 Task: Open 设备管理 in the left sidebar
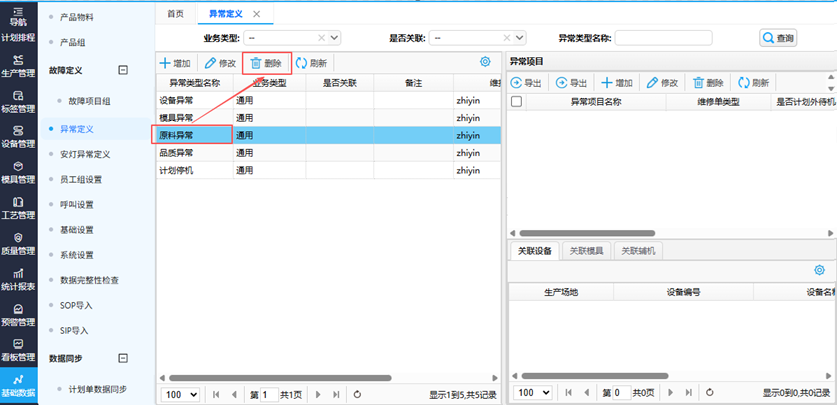coord(18,137)
